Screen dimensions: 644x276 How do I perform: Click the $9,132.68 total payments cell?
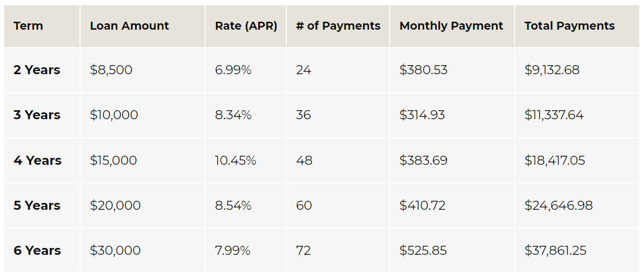552,70
